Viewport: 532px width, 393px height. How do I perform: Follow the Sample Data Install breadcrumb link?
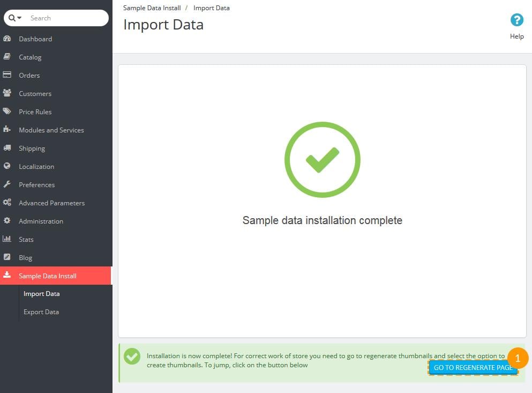coord(152,8)
